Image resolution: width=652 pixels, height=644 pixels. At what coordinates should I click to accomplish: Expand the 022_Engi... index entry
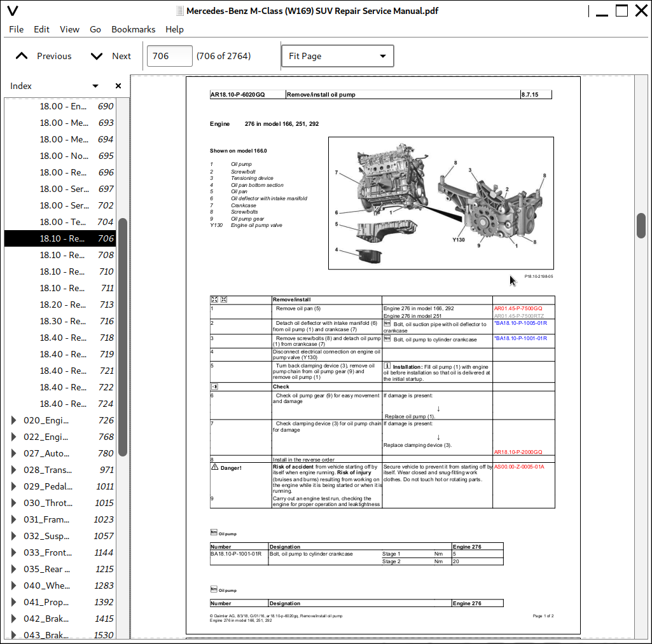pyautogui.click(x=14, y=437)
